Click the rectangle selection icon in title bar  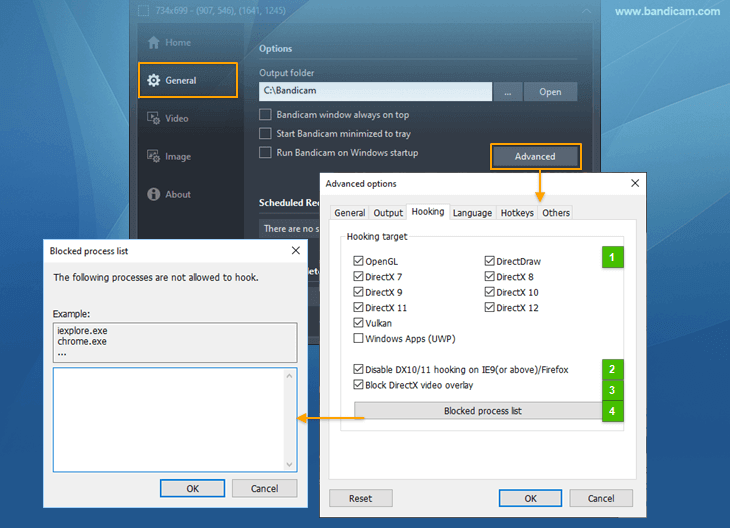pos(144,11)
